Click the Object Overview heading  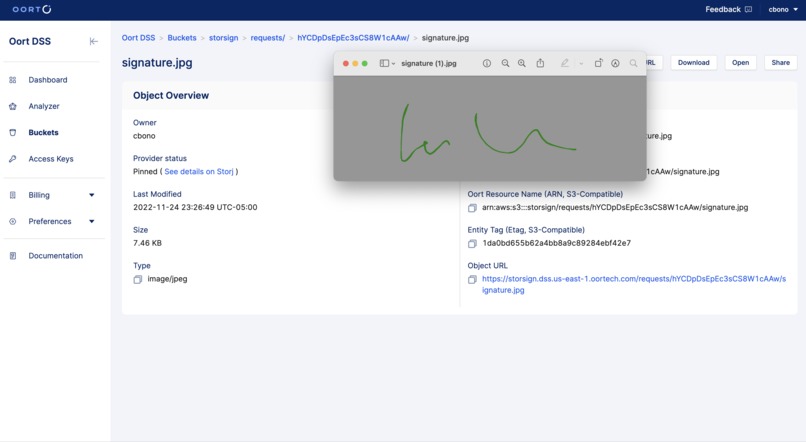[171, 96]
